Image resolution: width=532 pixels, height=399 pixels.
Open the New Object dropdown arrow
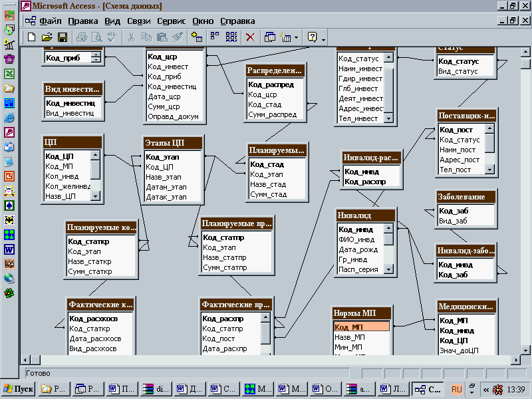click(x=295, y=38)
